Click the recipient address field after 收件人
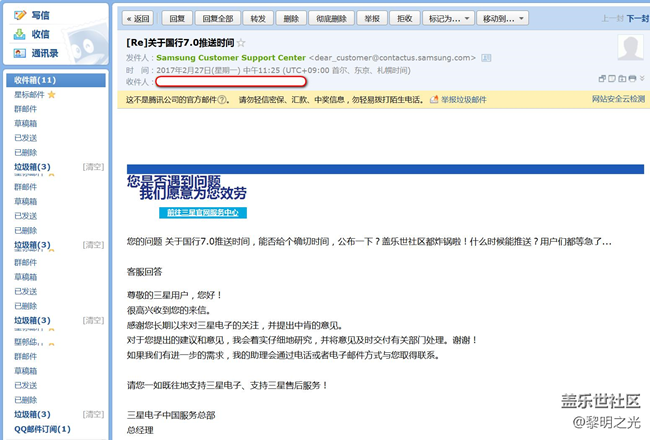Image resolution: width=650 pixels, height=440 pixels. pos(231,82)
